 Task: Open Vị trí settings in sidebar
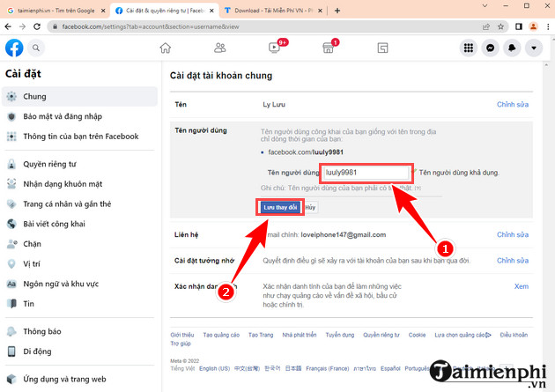pyautogui.click(x=79, y=264)
